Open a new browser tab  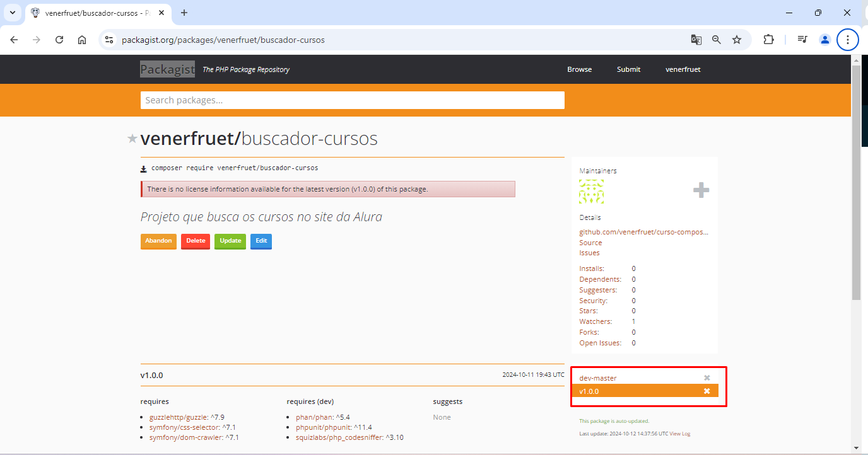184,13
